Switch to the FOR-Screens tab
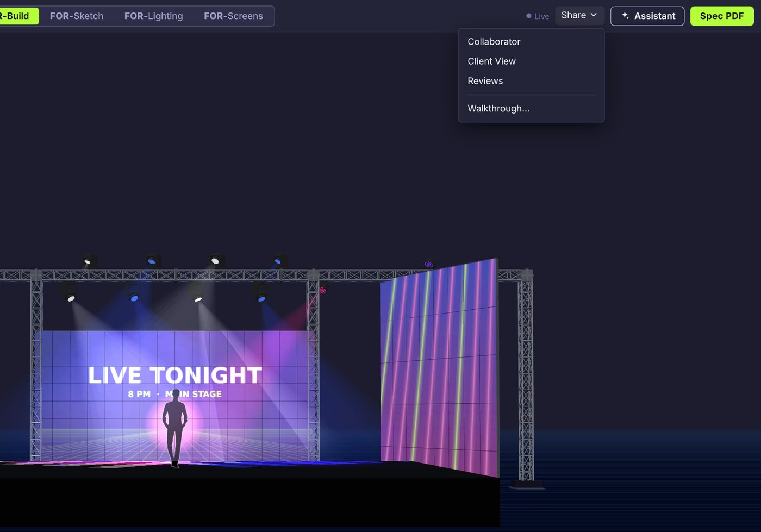 pyautogui.click(x=234, y=16)
